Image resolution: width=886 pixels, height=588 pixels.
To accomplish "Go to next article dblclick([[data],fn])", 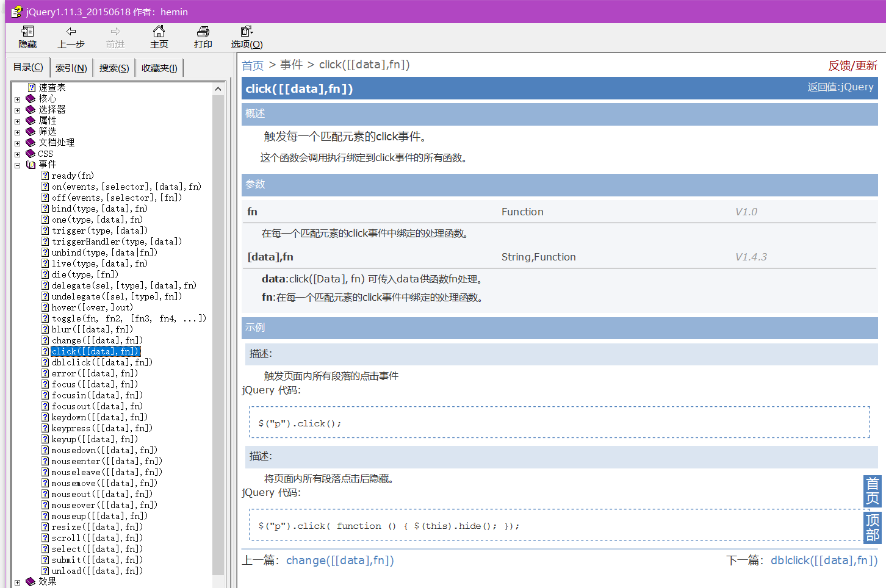I will pos(824,560).
